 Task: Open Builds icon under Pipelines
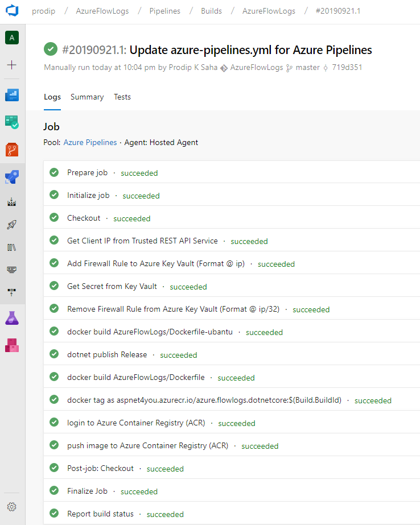[x=12, y=202]
